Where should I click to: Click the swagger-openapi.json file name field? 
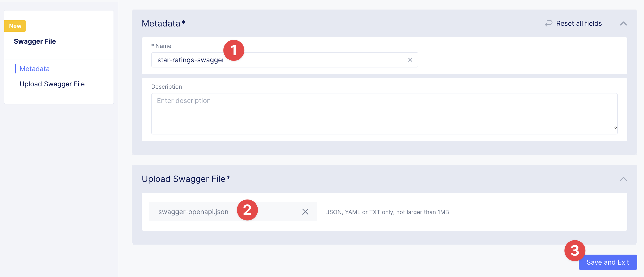[x=193, y=212]
